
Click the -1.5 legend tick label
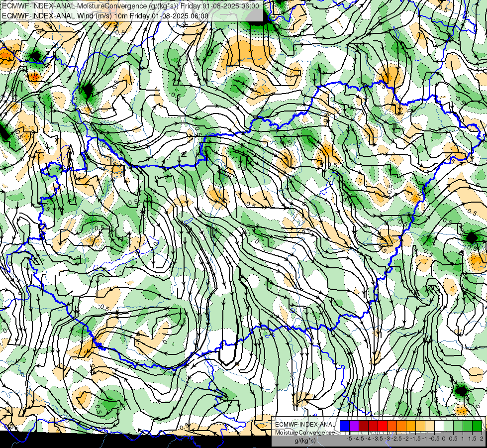tap(415, 439)
